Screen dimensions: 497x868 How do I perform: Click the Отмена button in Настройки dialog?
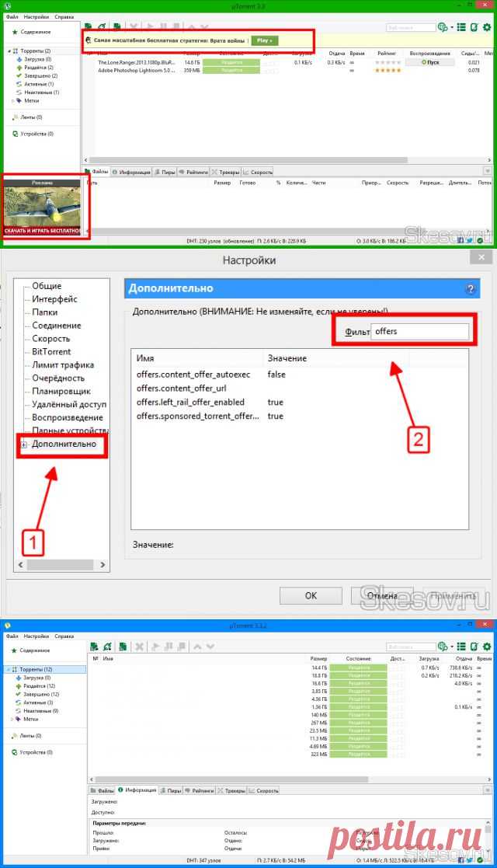tap(382, 596)
